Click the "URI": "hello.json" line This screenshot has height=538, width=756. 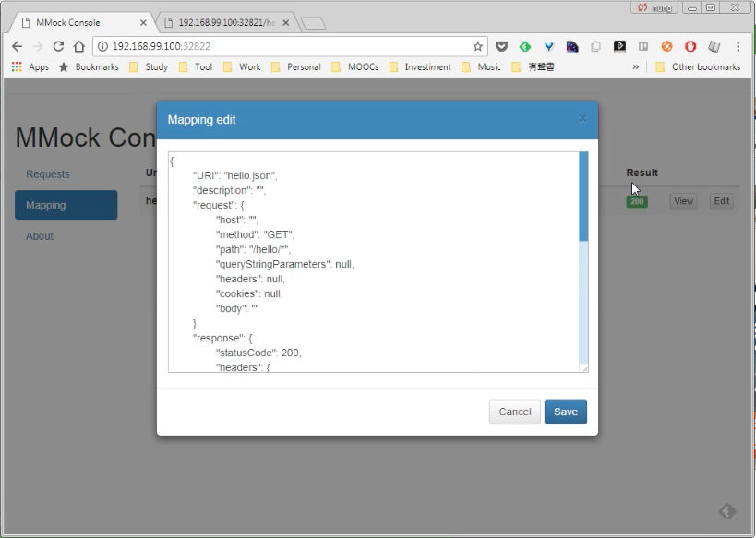(234, 175)
